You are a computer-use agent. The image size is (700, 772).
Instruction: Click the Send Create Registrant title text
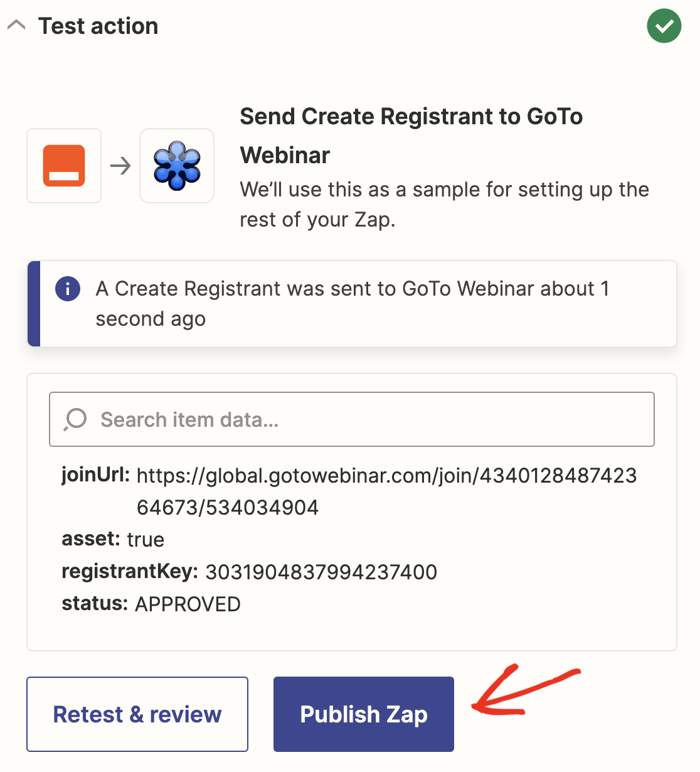coord(411,136)
